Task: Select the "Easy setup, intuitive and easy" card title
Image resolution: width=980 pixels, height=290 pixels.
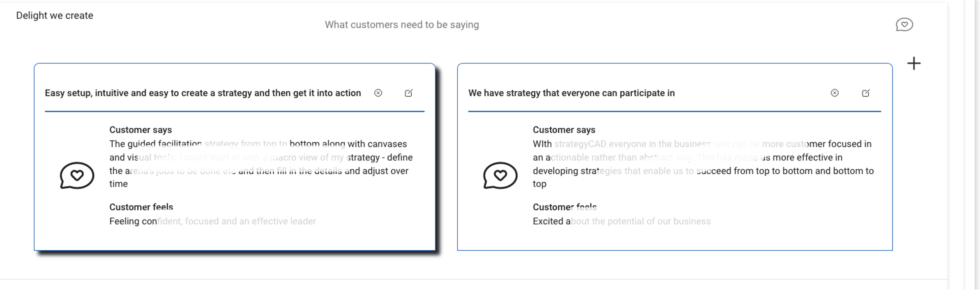Action: (203, 93)
